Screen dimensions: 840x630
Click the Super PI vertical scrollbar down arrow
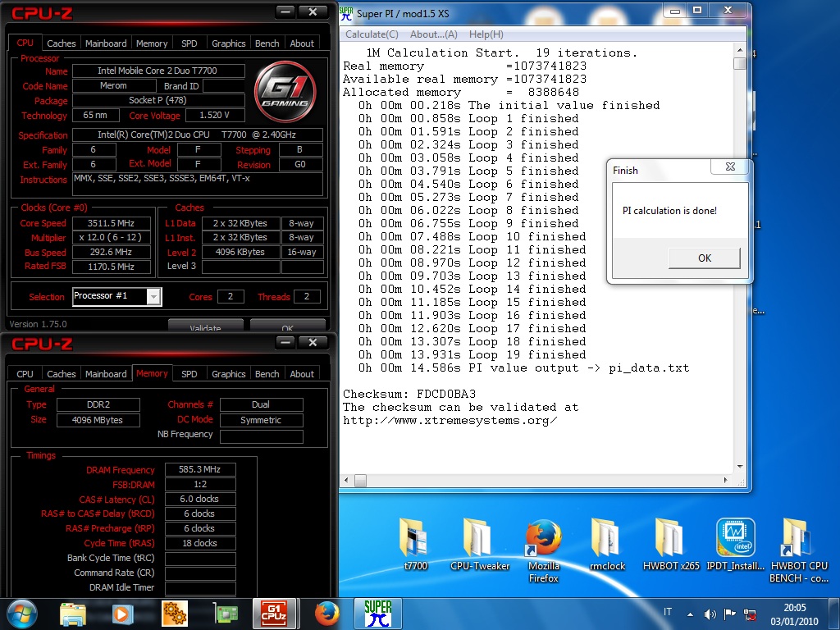tap(740, 467)
